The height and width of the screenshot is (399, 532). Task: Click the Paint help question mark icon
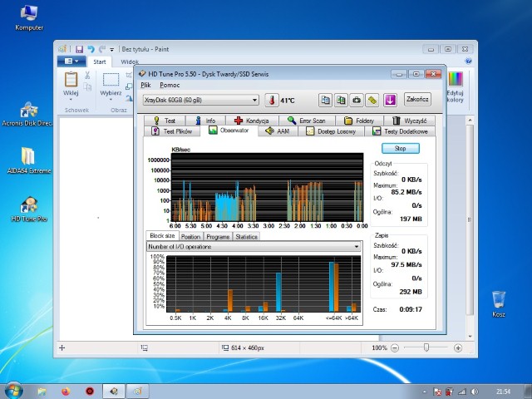468,61
